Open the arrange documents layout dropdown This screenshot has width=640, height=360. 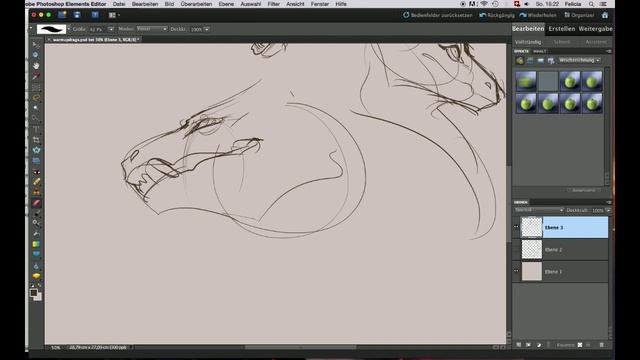pyautogui.click(x=114, y=15)
